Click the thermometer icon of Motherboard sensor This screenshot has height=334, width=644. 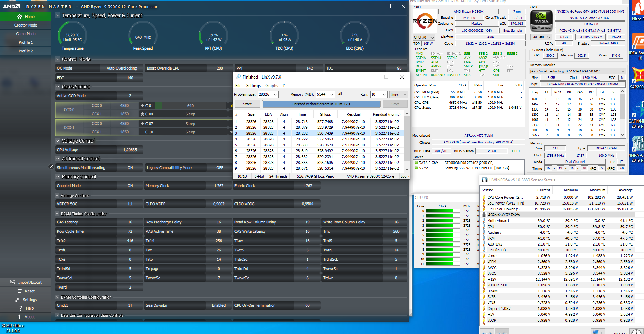tap(484, 221)
